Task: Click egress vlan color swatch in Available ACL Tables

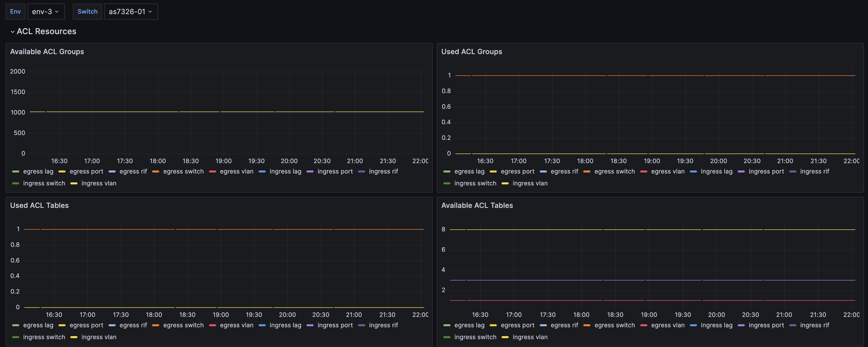Action: point(644,325)
